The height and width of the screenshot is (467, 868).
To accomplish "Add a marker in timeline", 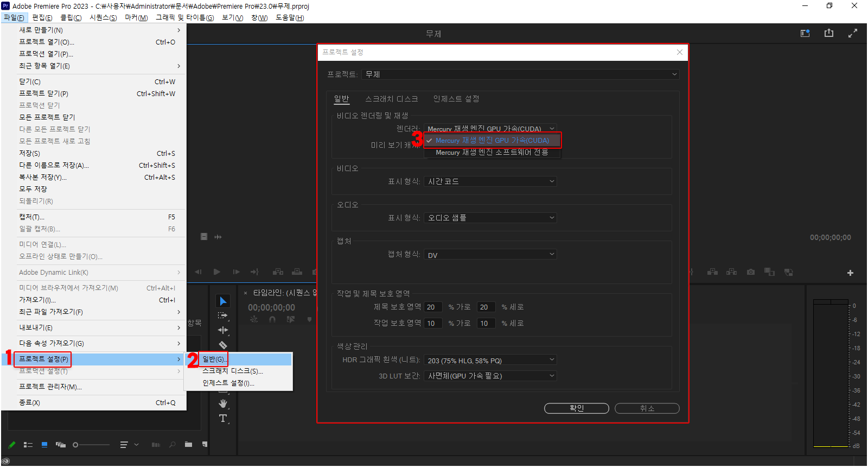I will (309, 319).
